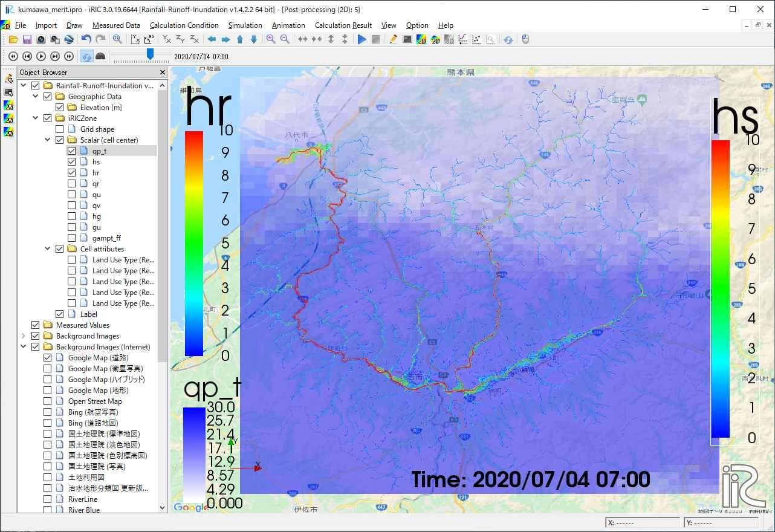The height and width of the screenshot is (532, 775).
Task: Click the hr color legend bar
Action: [194, 243]
